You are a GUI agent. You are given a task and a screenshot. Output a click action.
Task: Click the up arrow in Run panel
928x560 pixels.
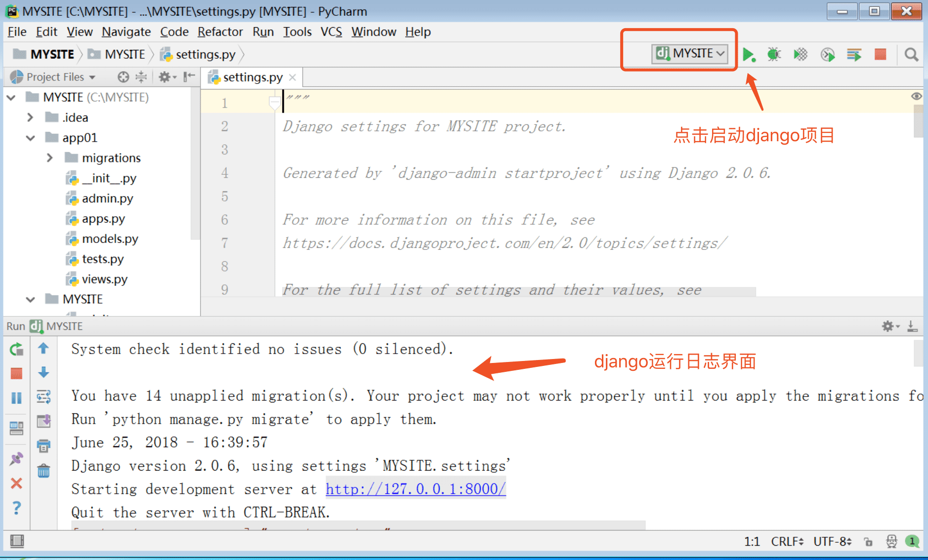[43, 349]
